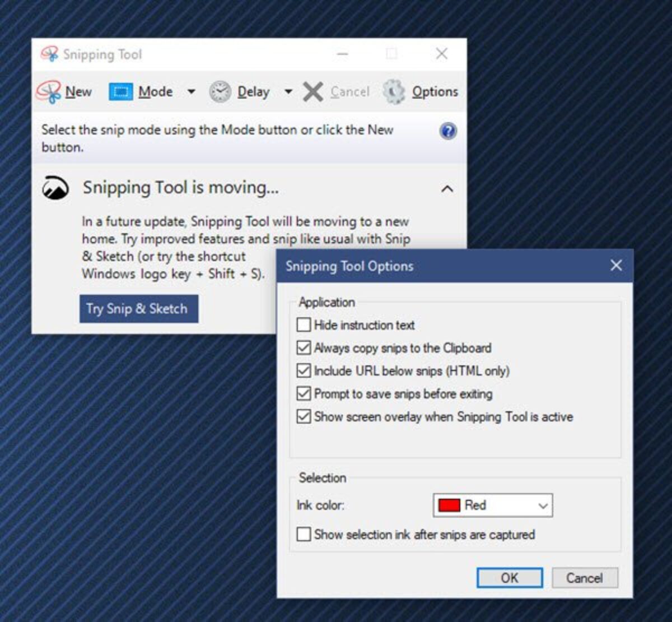
Task: Uncheck Prompt to save snips before exiting
Action: 304,394
